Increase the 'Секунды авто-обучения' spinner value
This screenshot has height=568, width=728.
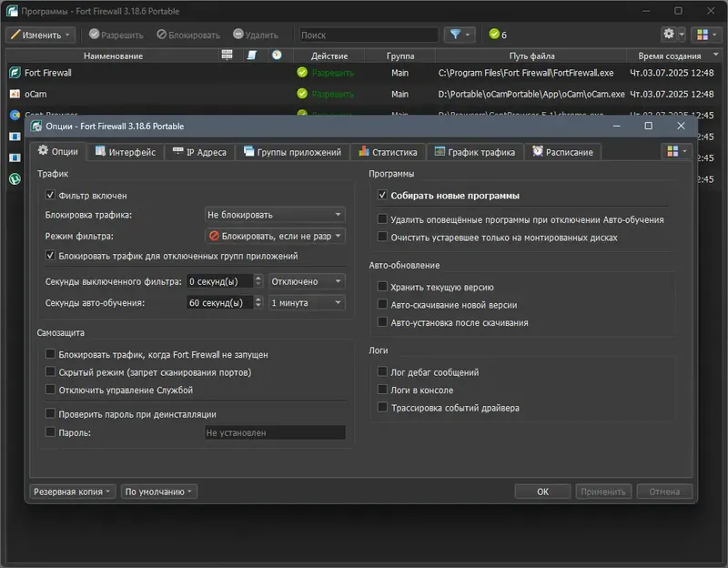pos(258,299)
